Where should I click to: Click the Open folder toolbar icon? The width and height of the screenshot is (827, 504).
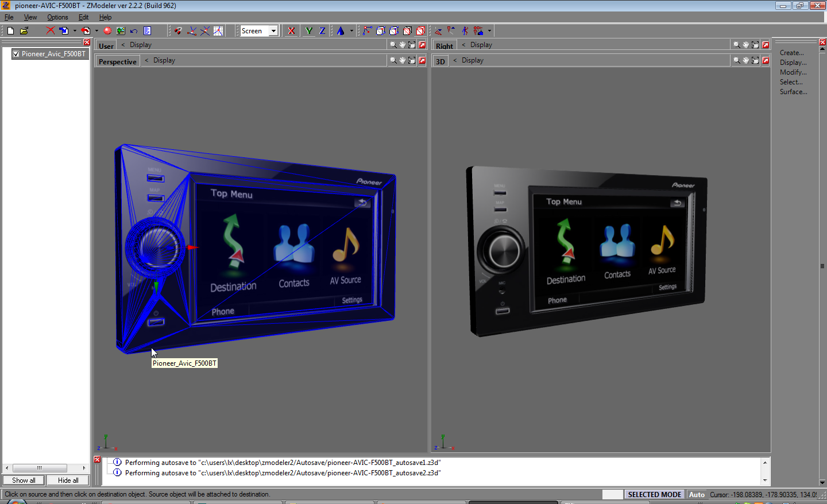[x=24, y=30]
